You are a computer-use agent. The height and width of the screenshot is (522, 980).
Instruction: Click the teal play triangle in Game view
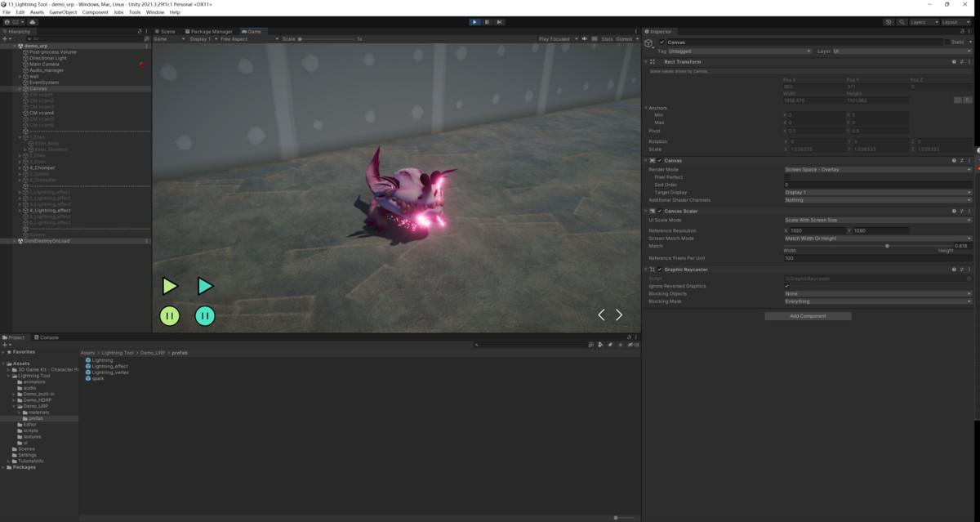205,285
